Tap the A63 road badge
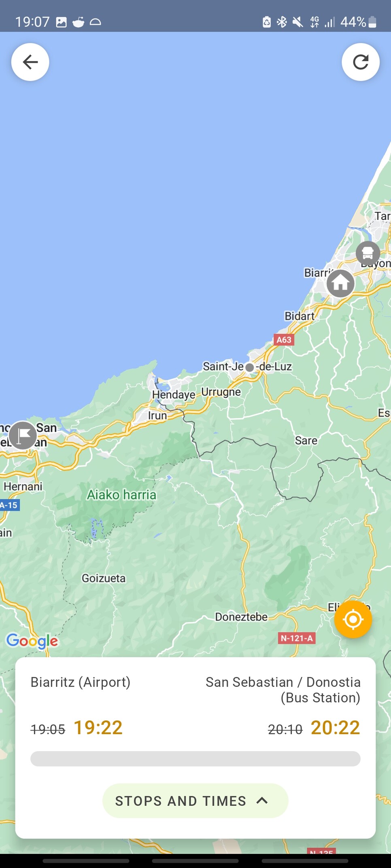Viewport: 391px width, 868px height. pyautogui.click(x=284, y=340)
